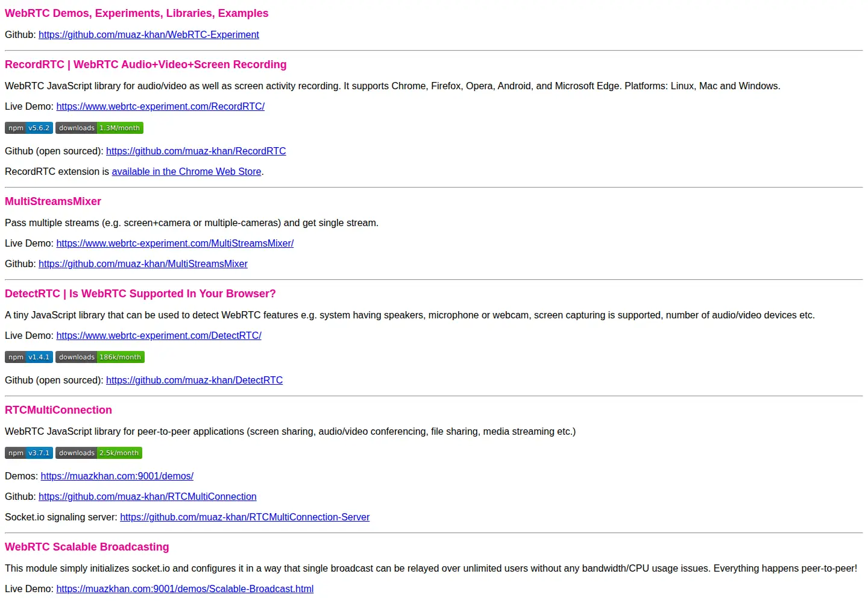
Task: Click the 'RTCMultiConnection' heading
Action: 58,410
